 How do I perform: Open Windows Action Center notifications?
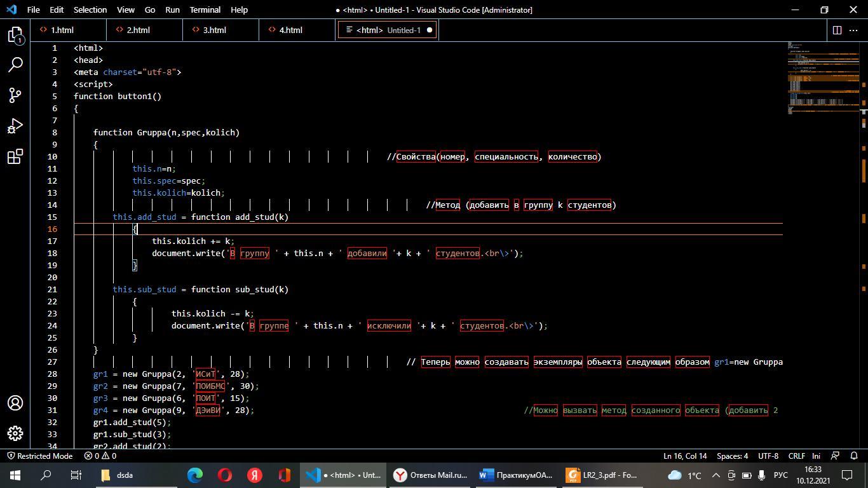[x=847, y=475]
